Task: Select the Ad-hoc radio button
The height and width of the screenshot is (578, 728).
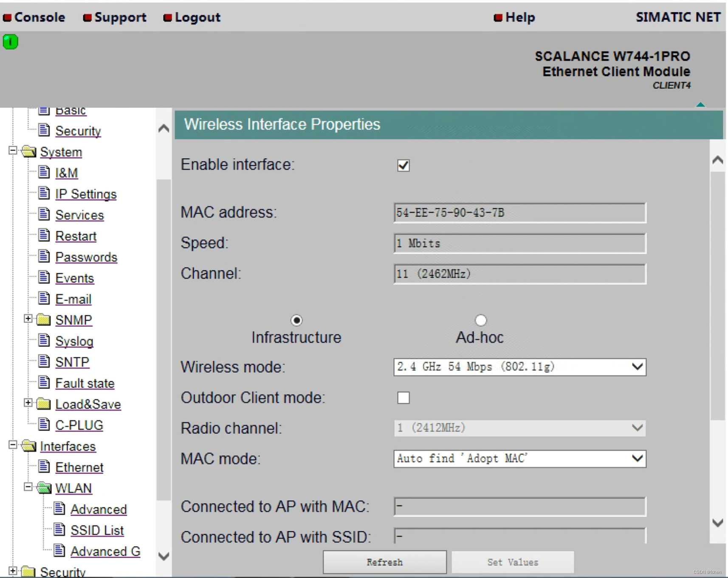Action: (481, 320)
